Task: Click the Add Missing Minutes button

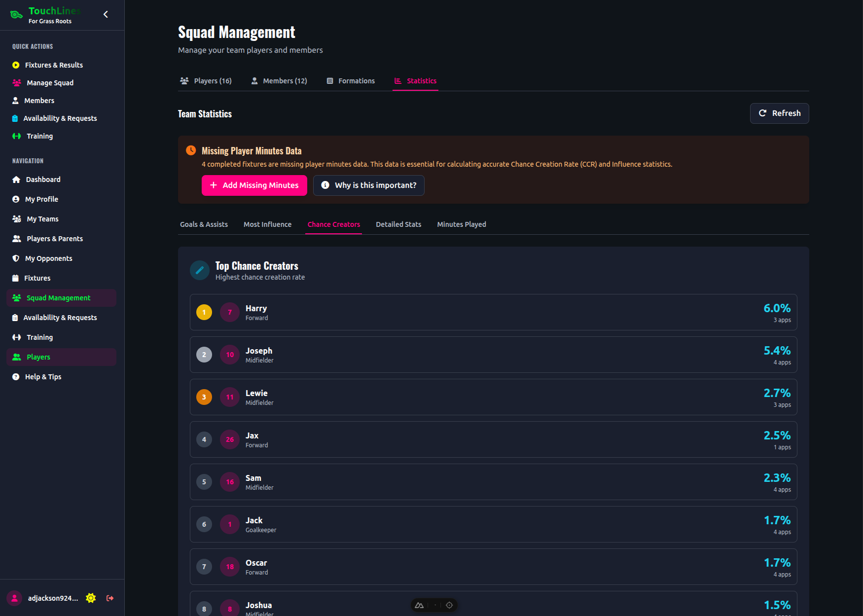Action: [x=254, y=185]
